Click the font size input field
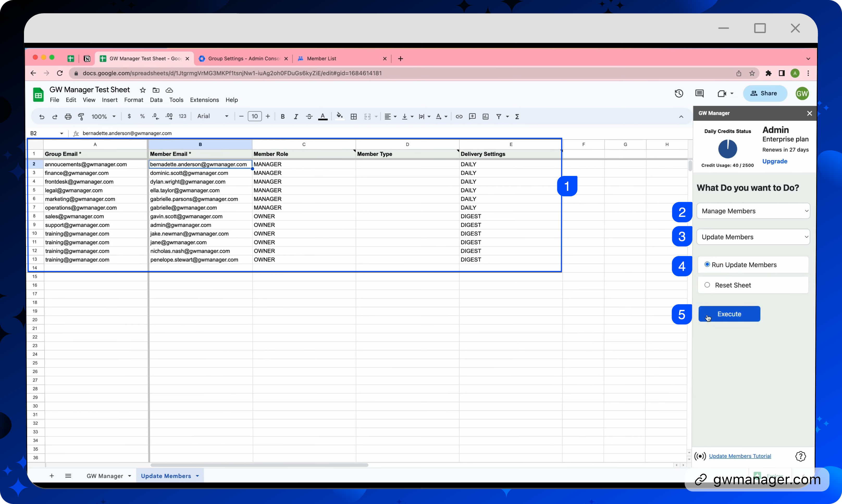The height and width of the screenshot is (504, 842). coord(255,116)
